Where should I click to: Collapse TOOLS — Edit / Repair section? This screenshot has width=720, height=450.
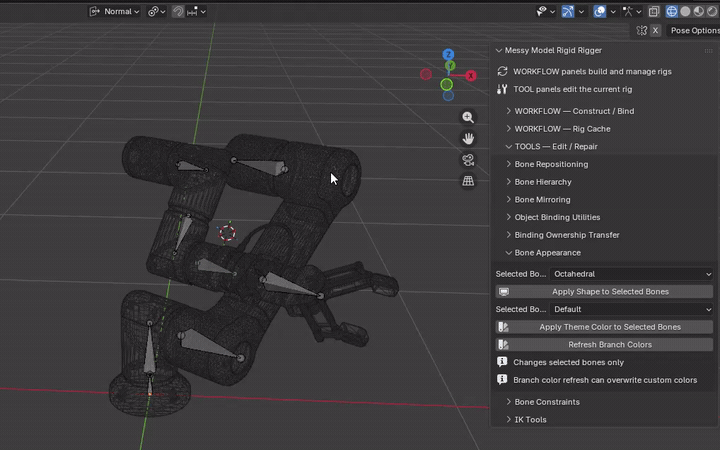pyautogui.click(x=508, y=146)
